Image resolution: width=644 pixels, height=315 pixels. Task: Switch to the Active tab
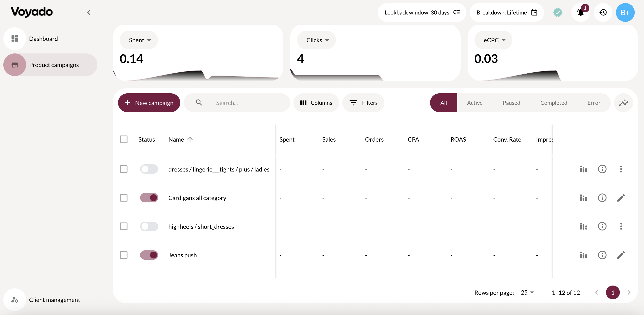pos(474,102)
